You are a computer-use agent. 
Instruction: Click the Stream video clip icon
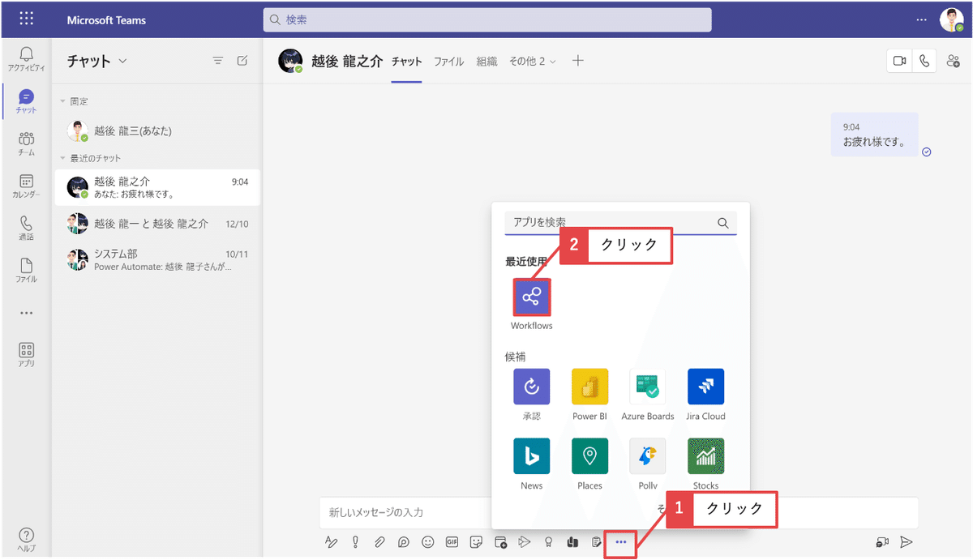coord(525,542)
